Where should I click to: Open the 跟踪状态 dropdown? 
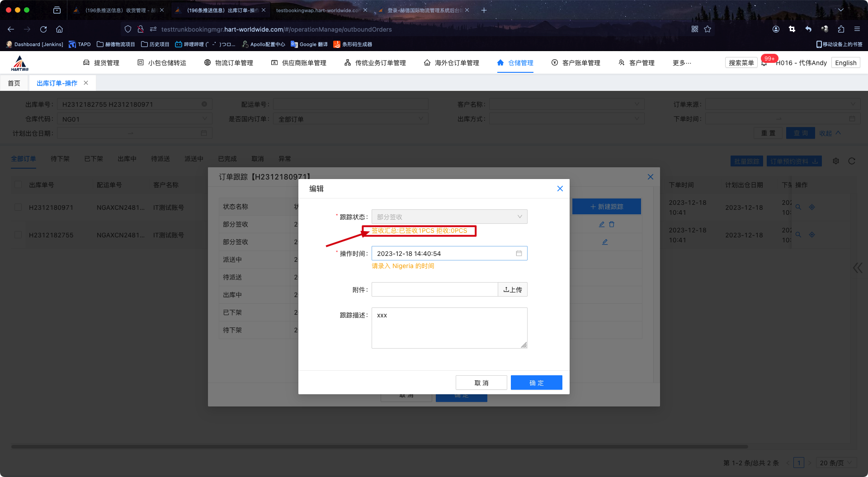449,217
